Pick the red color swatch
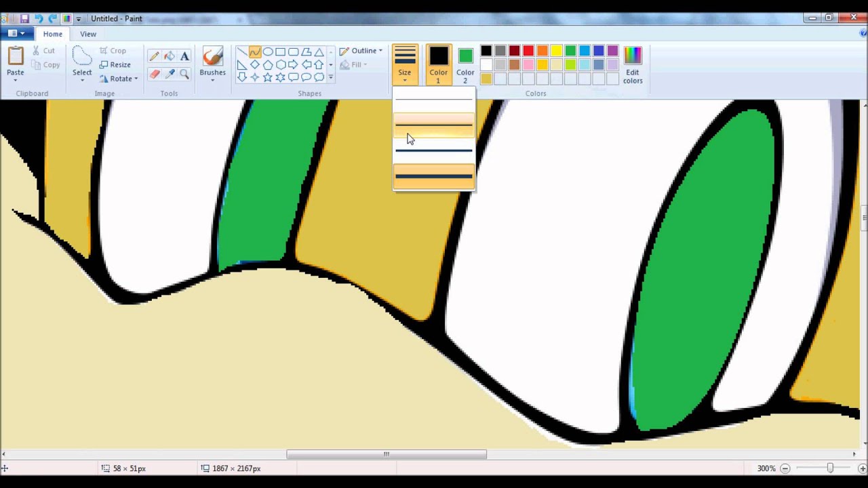The image size is (868, 488). [x=528, y=51]
